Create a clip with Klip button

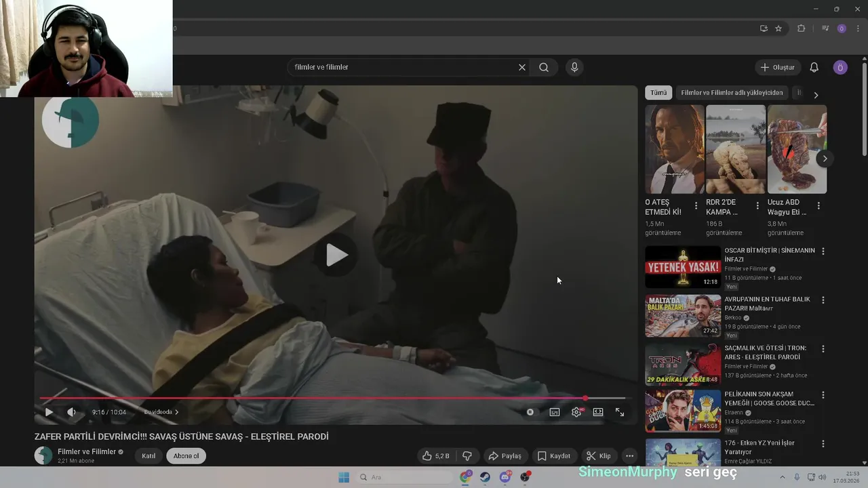[x=599, y=456]
